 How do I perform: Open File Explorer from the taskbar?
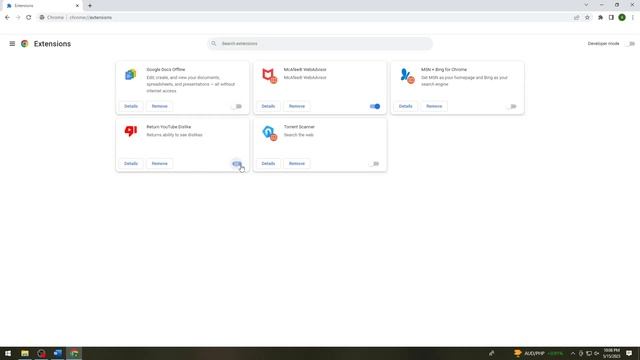coord(25,353)
